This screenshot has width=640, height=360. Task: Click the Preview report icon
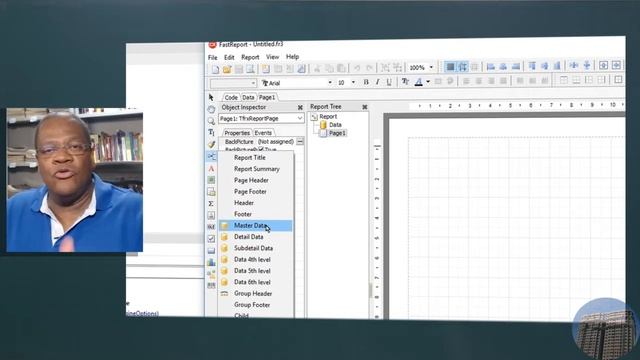point(251,69)
